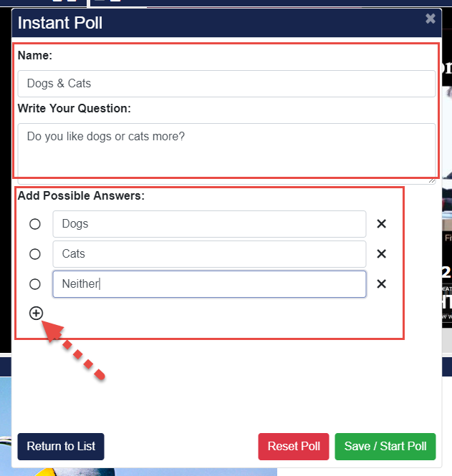Click the poll Name field
Viewport: 452px width, 476px height.
click(226, 83)
